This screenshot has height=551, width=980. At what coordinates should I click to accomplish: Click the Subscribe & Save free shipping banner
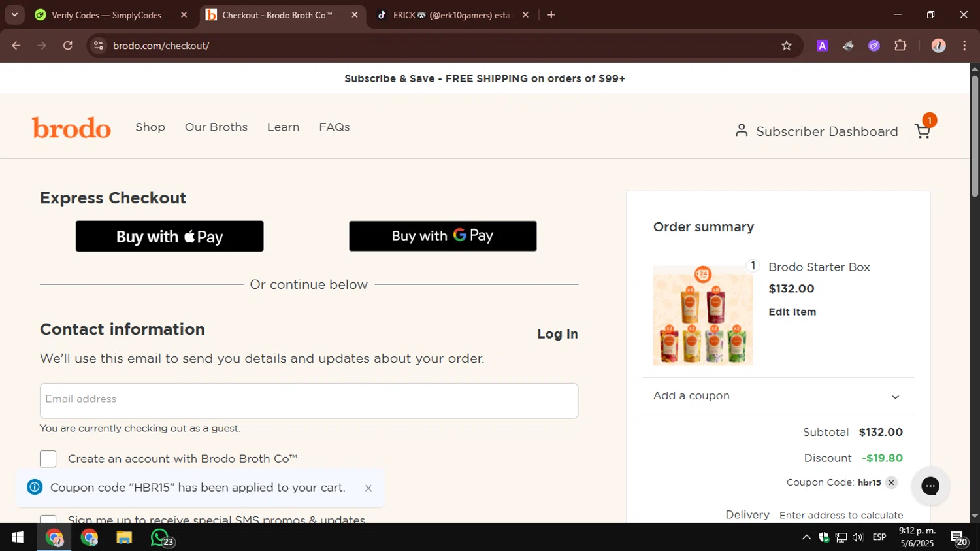click(485, 78)
